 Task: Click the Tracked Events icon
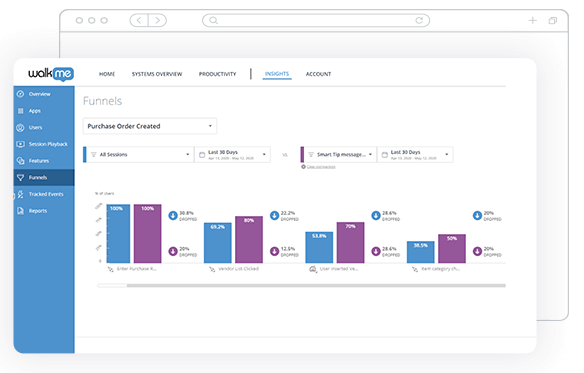(x=20, y=194)
